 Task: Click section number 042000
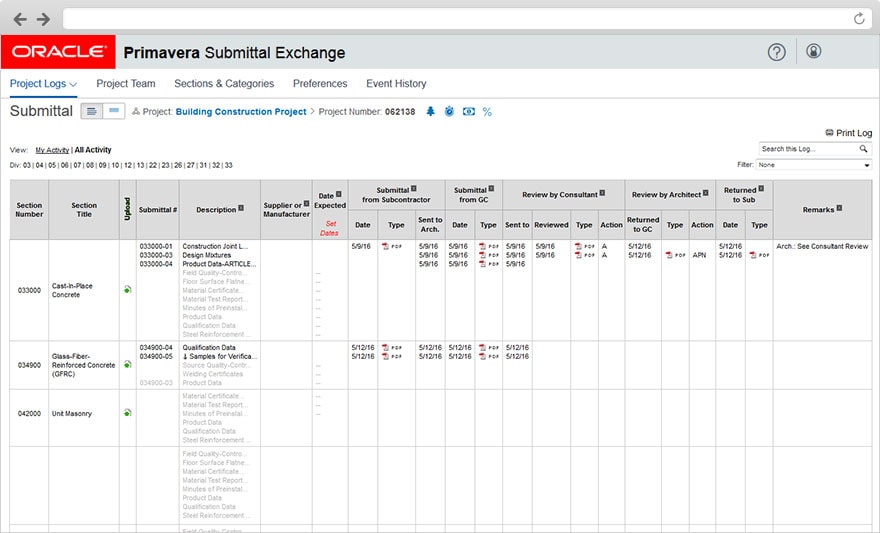pos(29,413)
